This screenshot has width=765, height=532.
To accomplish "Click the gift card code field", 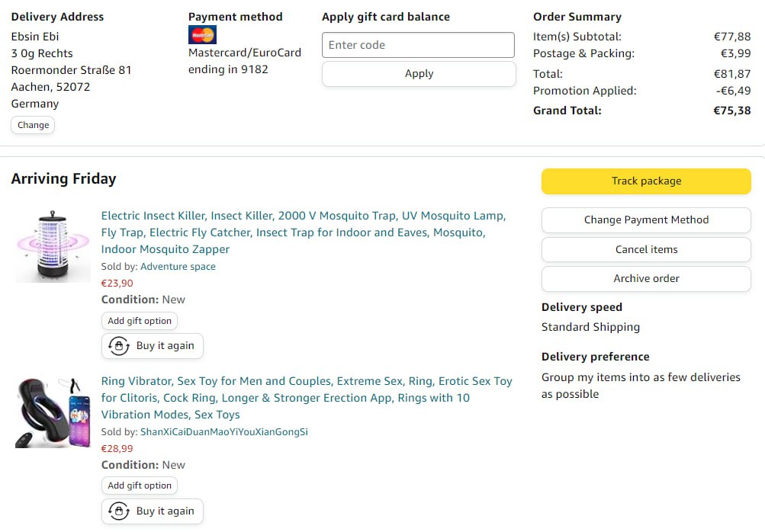I will [x=418, y=45].
